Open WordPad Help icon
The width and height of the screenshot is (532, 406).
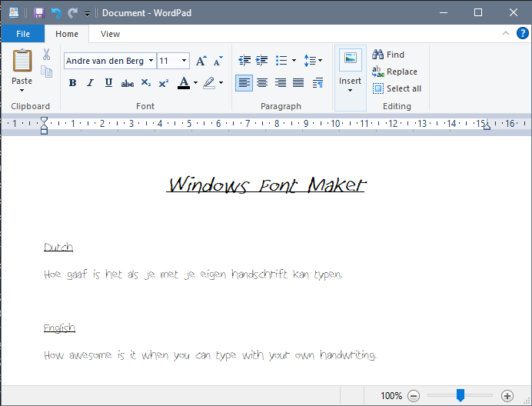[522, 34]
